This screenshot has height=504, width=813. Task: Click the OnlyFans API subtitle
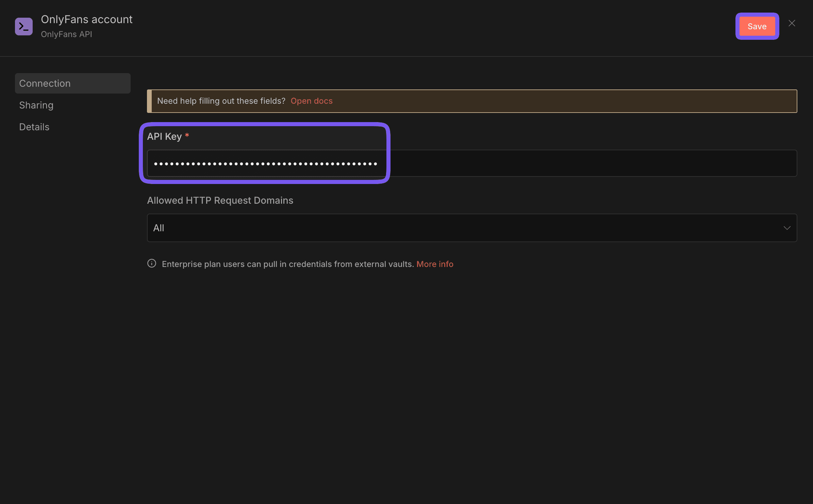tap(66, 34)
